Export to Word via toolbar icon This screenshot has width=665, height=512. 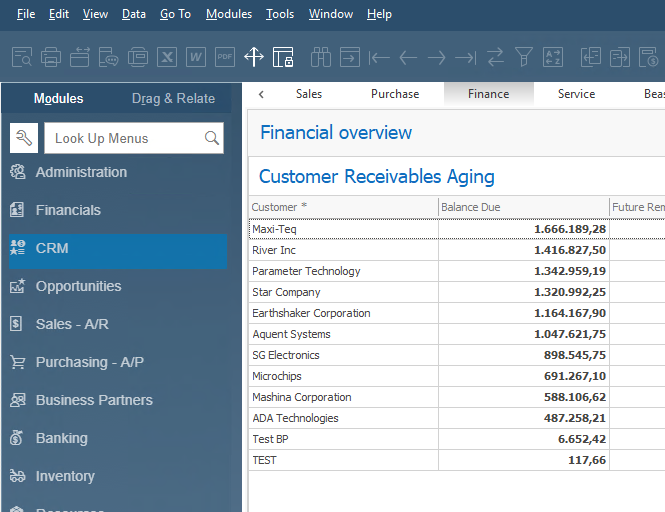point(196,57)
